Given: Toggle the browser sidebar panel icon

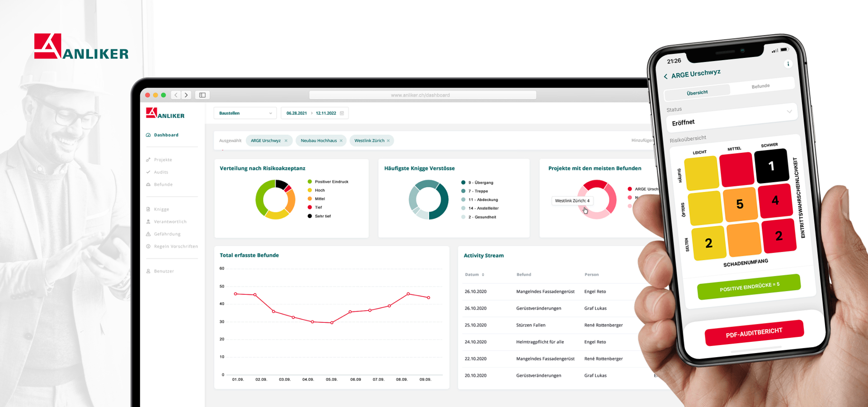Looking at the screenshot, I should coord(203,95).
